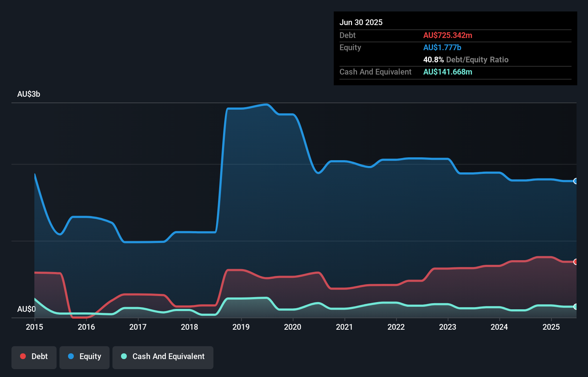Select the red Debt line endpoint marker
The width and height of the screenshot is (588, 377).
tap(575, 262)
